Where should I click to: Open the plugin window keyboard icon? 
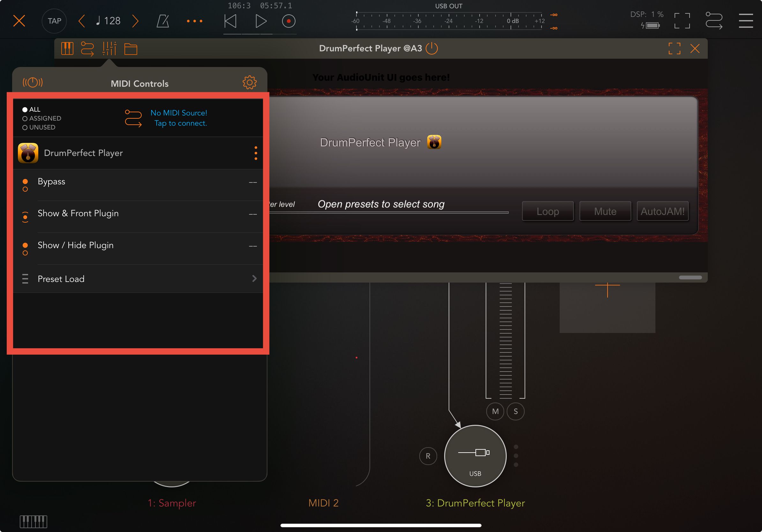(67, 49)
